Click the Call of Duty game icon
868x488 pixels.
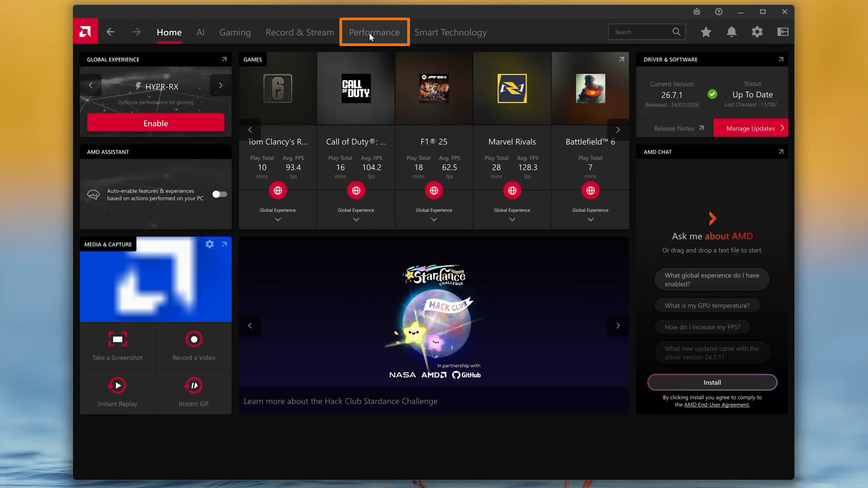tap(356, 88)
